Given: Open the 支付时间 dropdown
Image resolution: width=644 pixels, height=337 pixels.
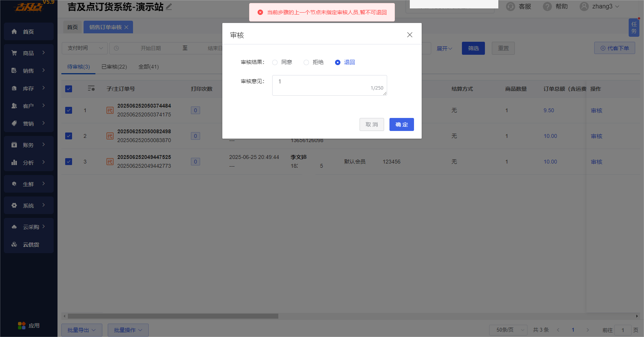Looking at the screenshot, I should 84,48.
